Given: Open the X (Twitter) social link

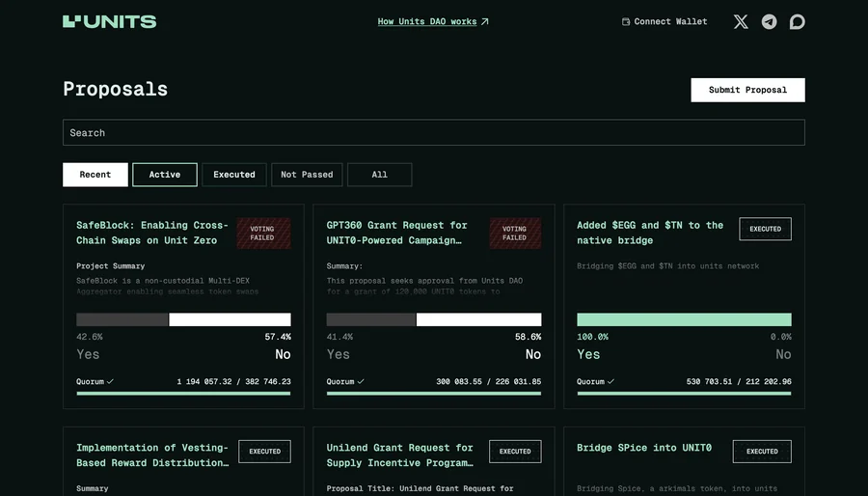Looking at the screenshot, I should (741, 21).
